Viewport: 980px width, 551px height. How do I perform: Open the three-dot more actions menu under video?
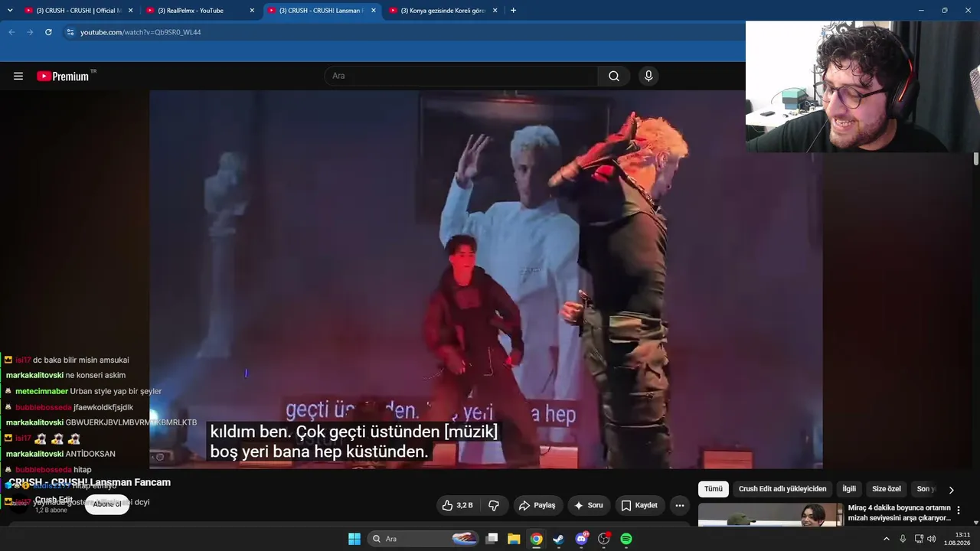click(x=679, y=505)
